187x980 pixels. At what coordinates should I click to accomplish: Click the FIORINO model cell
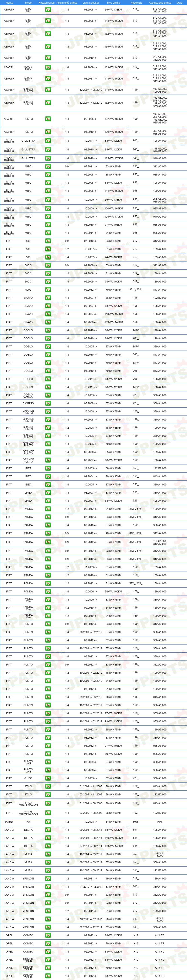click(x=28, y=403)
